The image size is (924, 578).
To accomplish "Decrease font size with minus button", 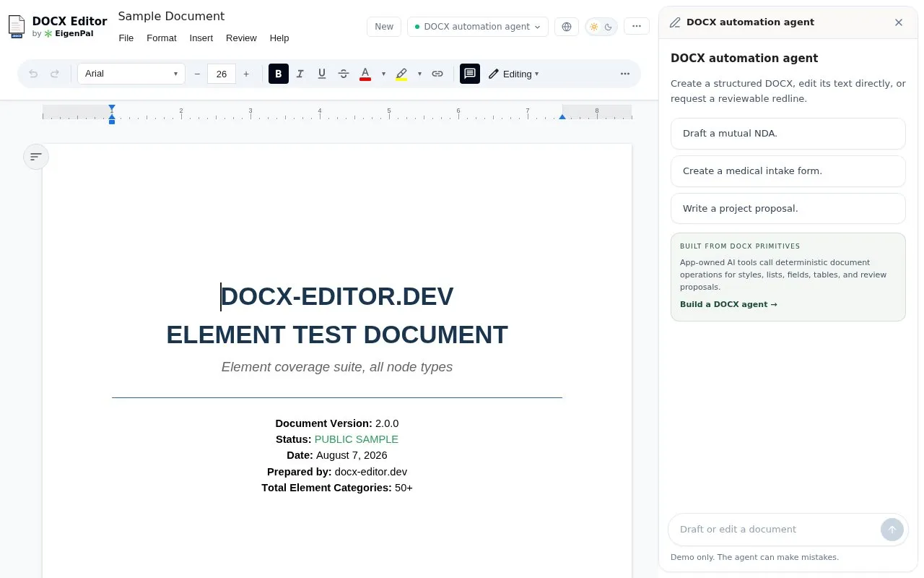I will [x=197, y=74].
